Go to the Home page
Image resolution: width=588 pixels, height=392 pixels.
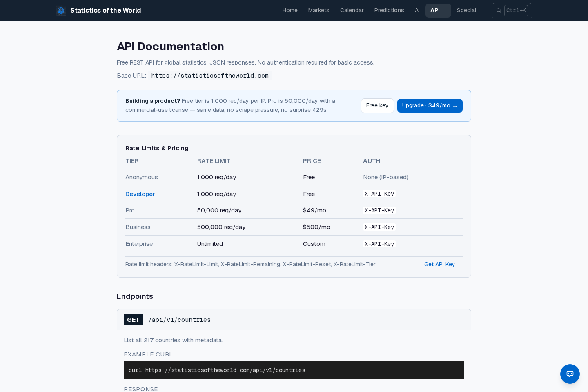290,11
